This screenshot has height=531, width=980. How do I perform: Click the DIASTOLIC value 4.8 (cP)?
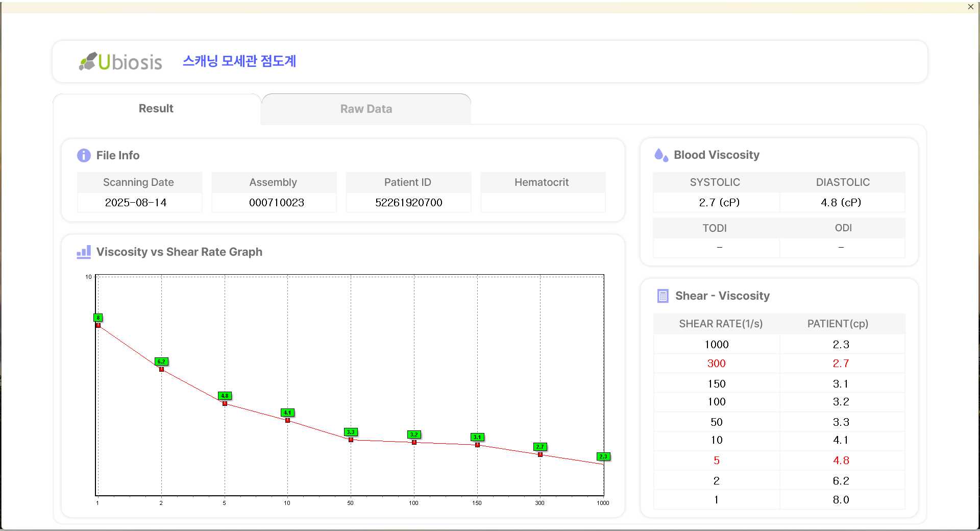tap(841, 203)
